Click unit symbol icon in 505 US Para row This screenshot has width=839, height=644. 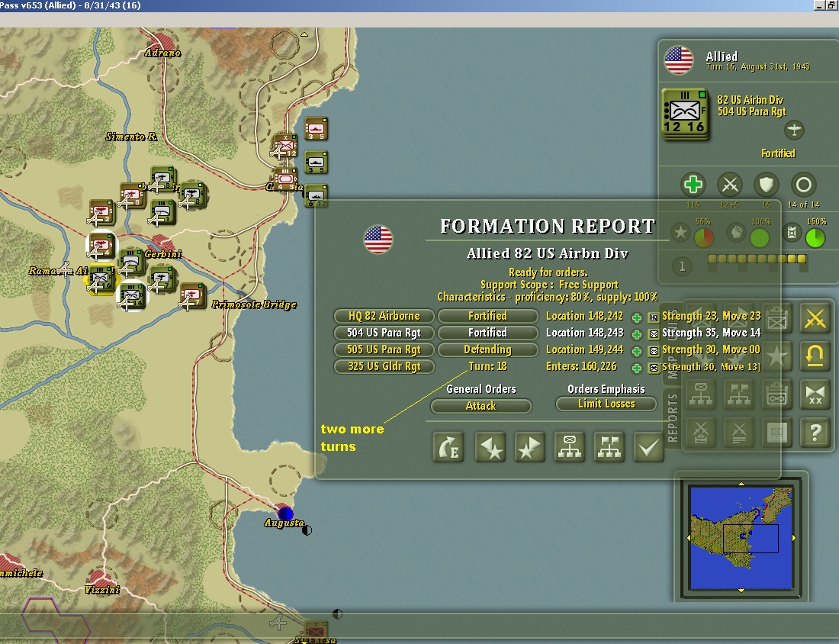coord(654,351)
